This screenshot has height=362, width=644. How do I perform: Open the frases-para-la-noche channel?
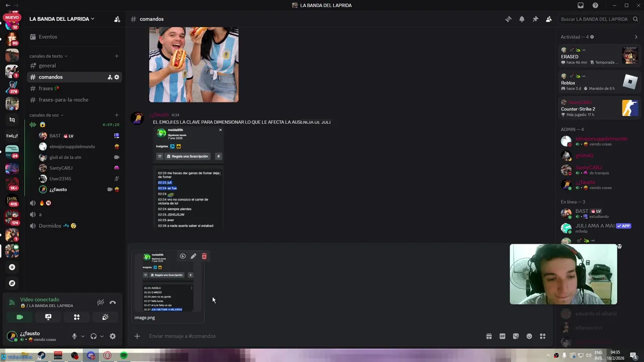(x=74, y=100)
